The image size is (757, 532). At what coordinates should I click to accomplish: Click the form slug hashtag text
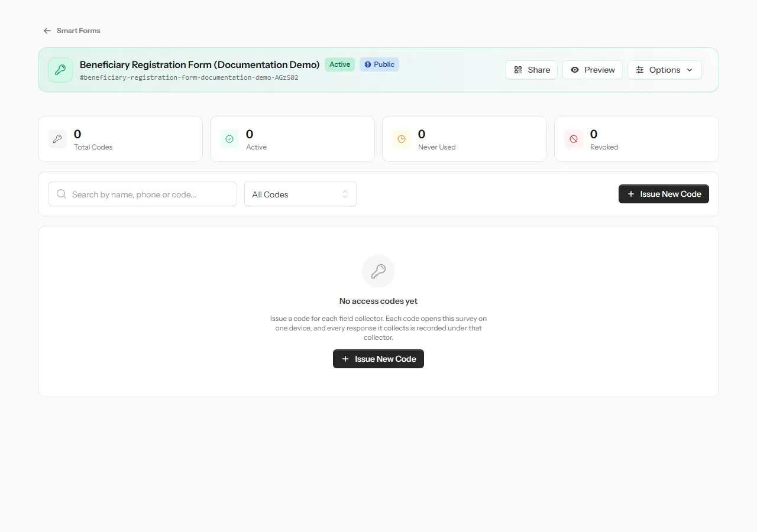coord(189,77)
